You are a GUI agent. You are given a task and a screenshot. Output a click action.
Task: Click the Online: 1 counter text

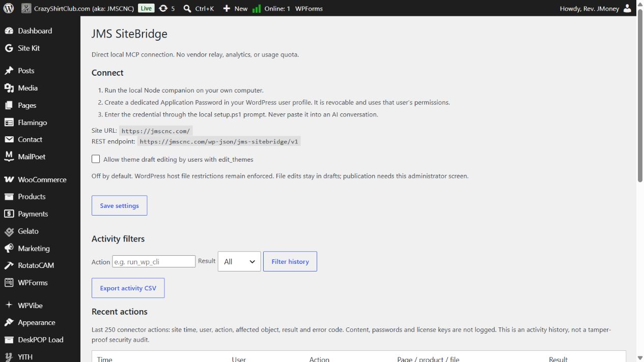coord(277,8)
